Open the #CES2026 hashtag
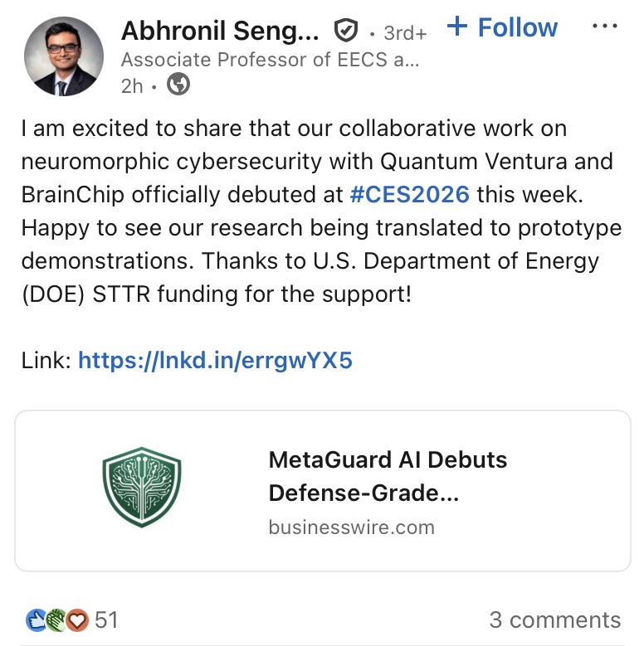644x646 pixels. pos(410,194)
